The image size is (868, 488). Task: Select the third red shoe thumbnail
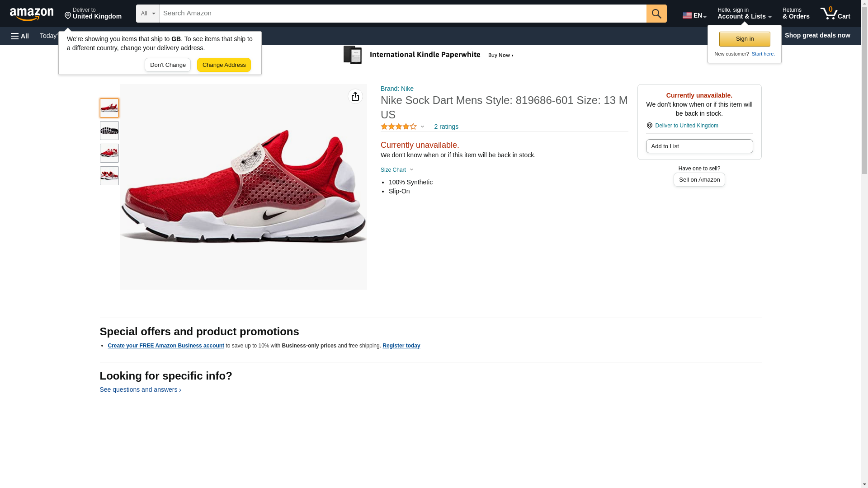[109, 153]
